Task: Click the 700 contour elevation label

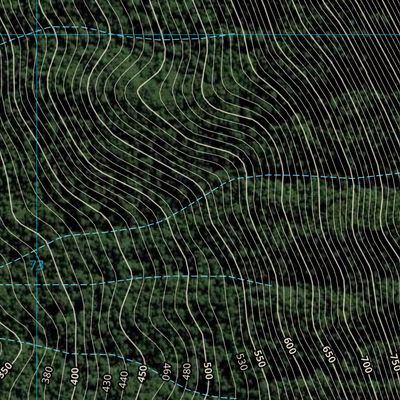Action: click(x=366, y=365)
